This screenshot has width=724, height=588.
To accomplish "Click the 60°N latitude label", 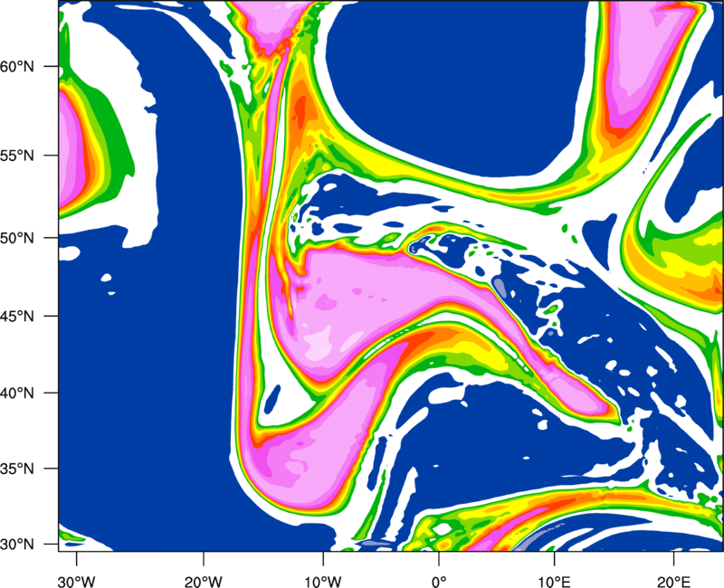I will [x=17, y=66].
